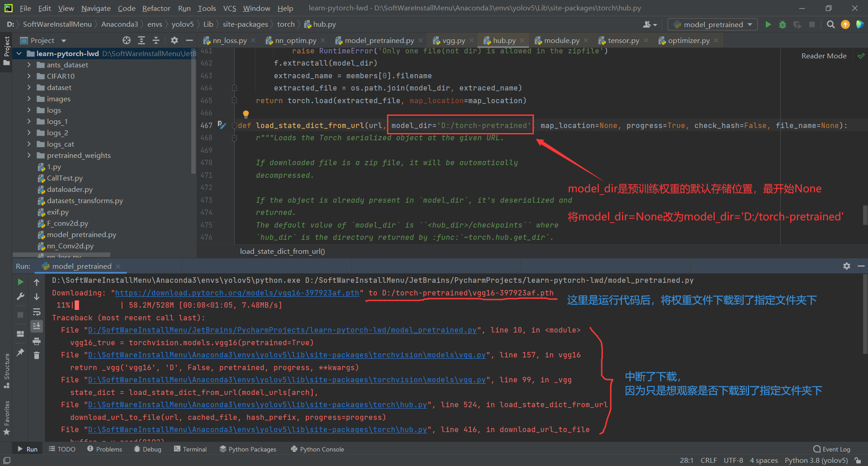
Task: Open the JetBrains Toolbox icon
Action: tap(860, 24)
